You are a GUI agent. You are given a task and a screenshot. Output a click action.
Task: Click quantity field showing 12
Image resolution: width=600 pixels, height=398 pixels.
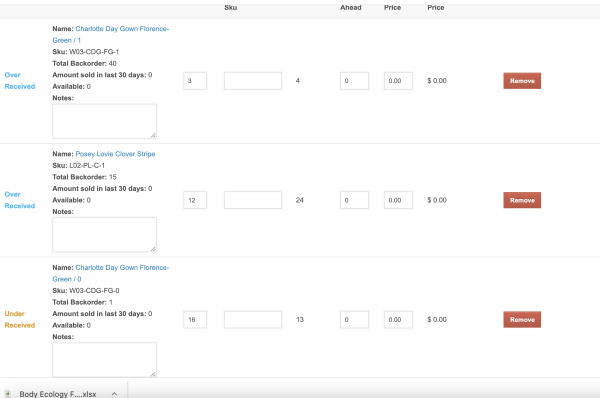(x=195, y=200)
